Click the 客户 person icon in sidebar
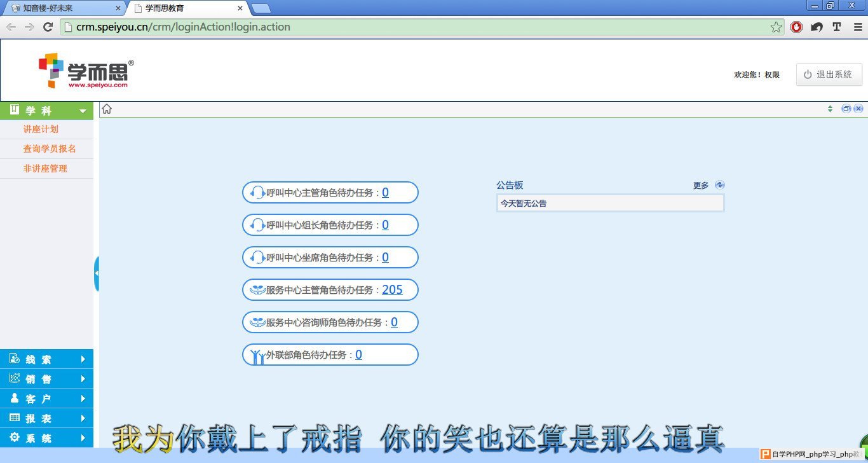This screenshot has width=868, height=463. [15, 398]
